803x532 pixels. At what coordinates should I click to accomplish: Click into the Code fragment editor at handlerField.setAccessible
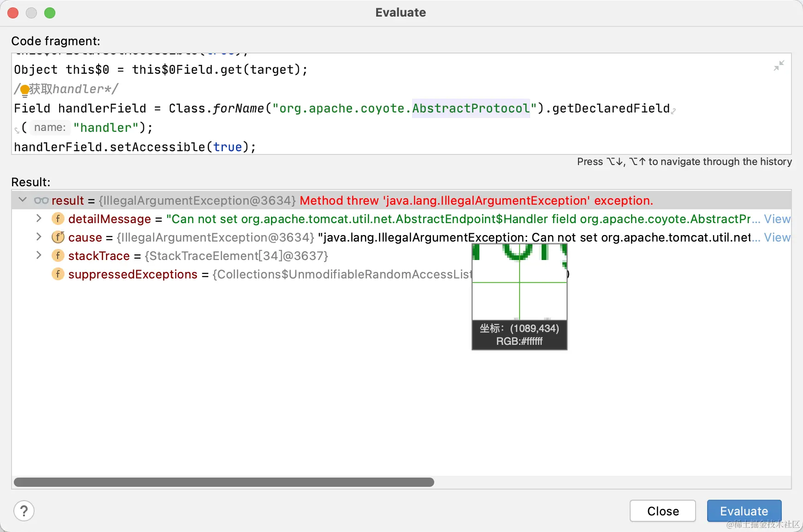(135, 147)
